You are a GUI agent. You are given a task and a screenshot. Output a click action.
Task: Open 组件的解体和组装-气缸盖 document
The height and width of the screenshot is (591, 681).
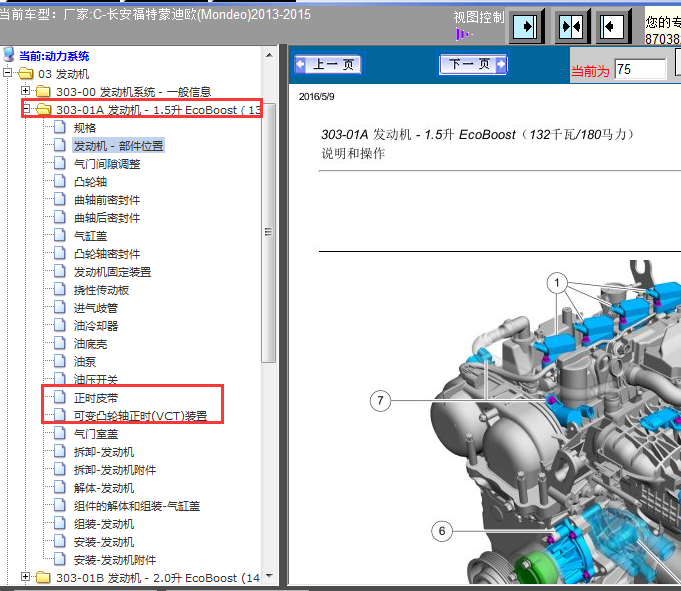click(x=137, y=506)
